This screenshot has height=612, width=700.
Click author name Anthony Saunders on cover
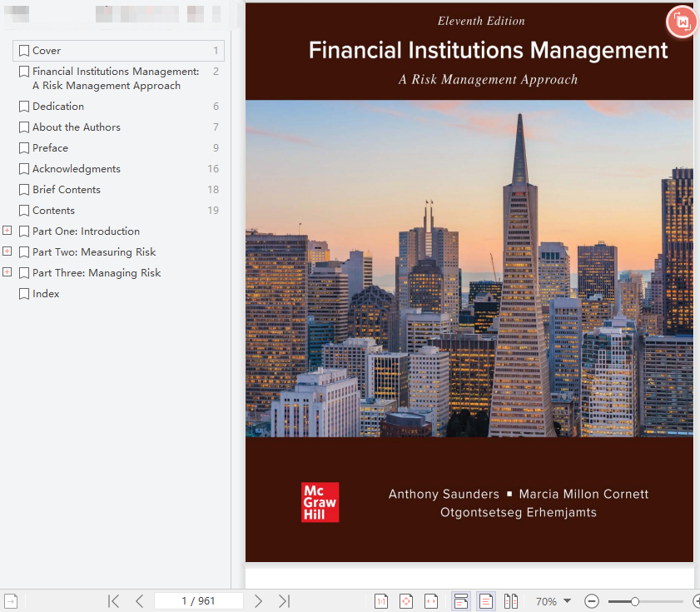tap(444, 494)
